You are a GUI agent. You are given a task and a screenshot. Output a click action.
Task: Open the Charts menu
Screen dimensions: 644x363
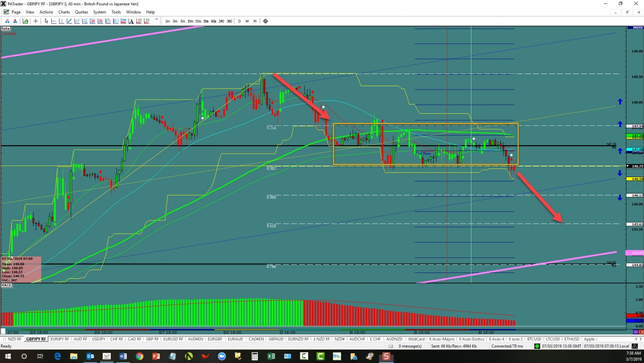pos(64,12)
